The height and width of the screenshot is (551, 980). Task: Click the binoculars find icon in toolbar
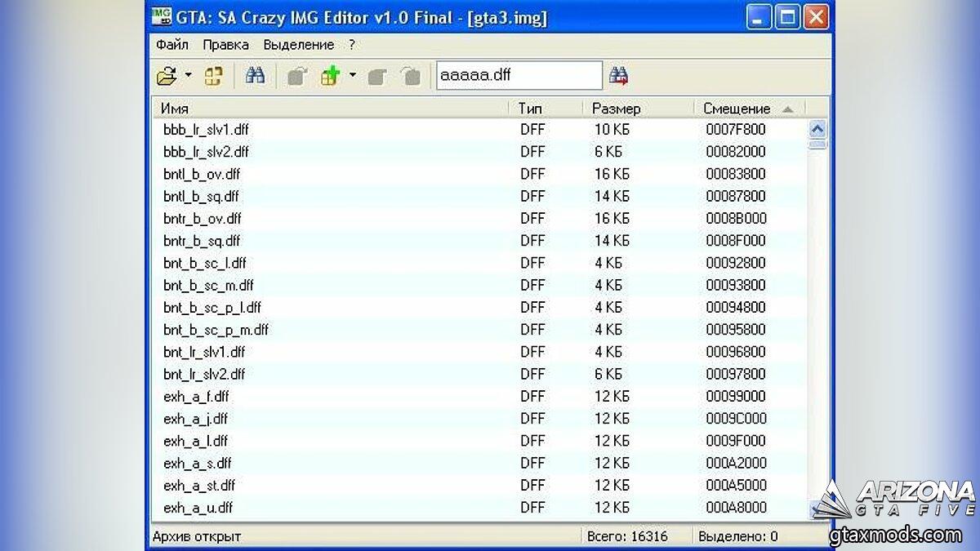point(255,76)
